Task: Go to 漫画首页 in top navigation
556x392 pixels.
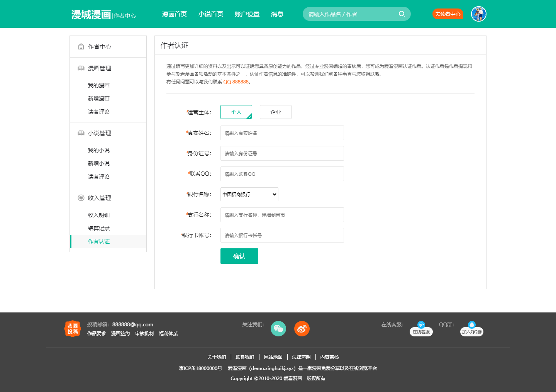Action: (x=175, y=14)
